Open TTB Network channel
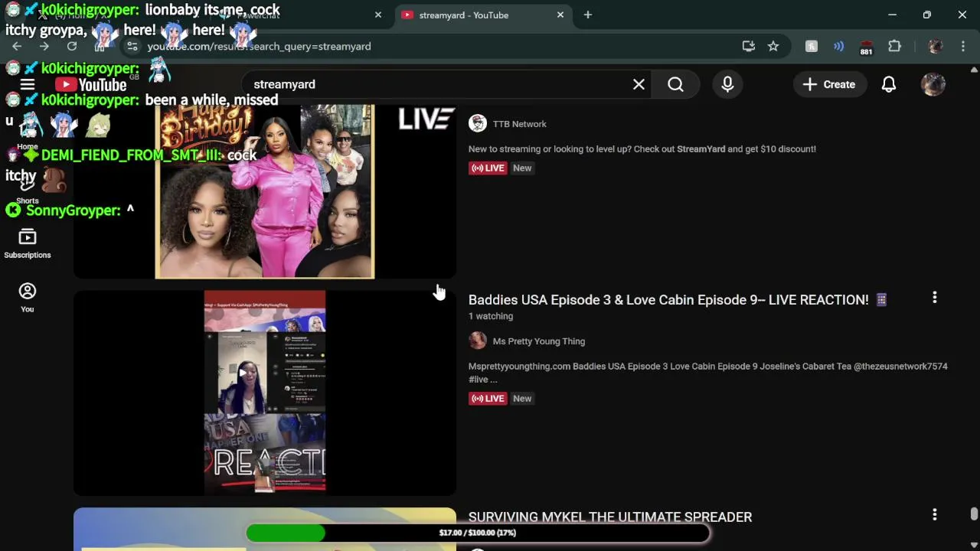Viewport: 980px width, 551px height. 519,124
